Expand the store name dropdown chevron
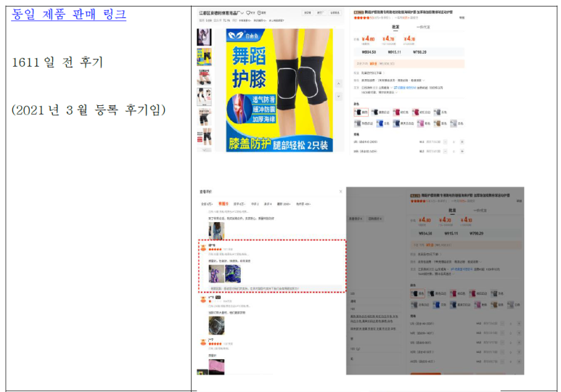561x392 pixels. [x=242, y=13]
